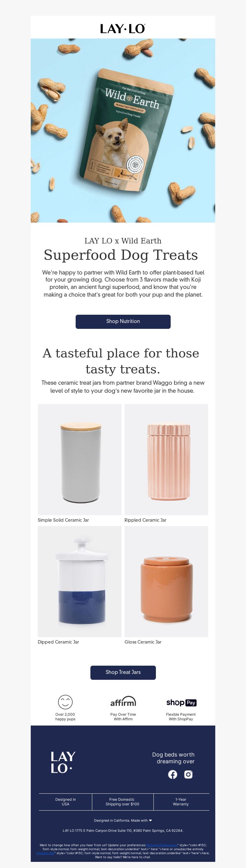
Task: Click the Rippled Ceramic Jar label
Action: (x=145, y=520)
